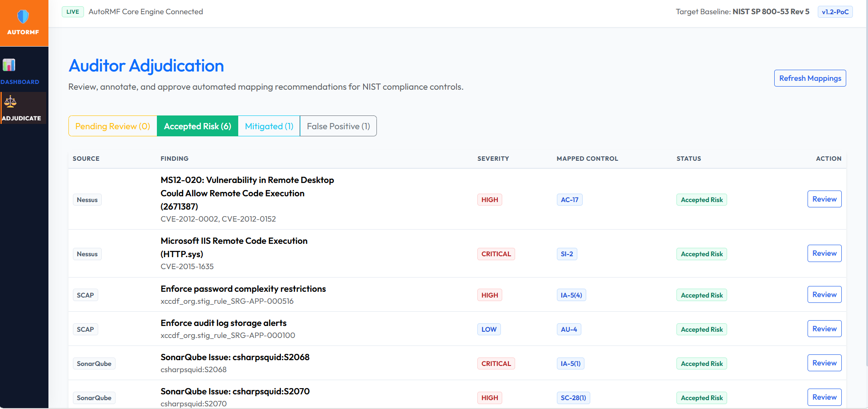Click the Mapped Control column header

pos(587,159)
